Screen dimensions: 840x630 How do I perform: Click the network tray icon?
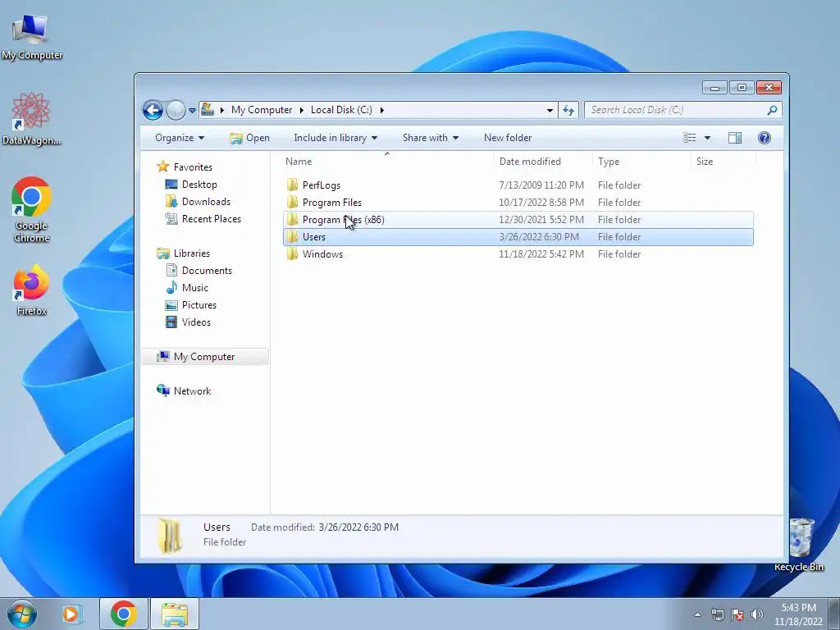[x=717, y=614]
